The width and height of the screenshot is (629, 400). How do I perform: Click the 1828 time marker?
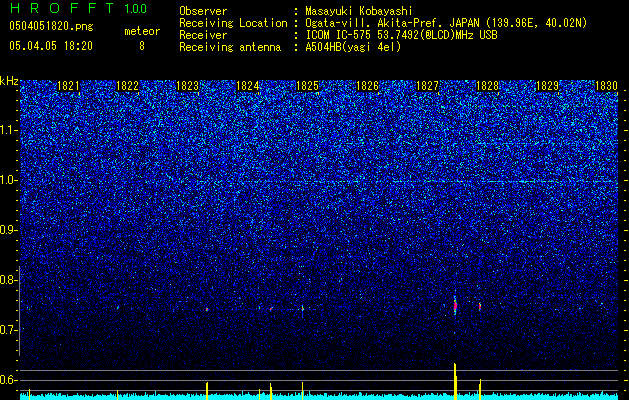point(487,86)
